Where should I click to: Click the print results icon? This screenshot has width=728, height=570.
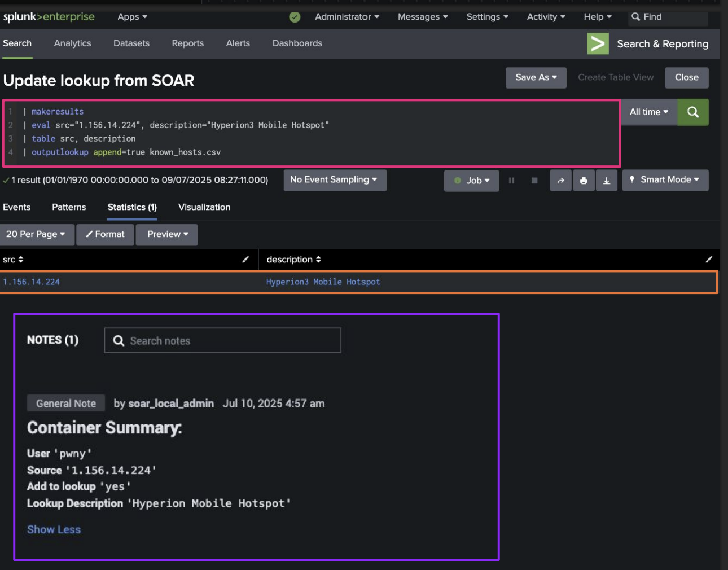[x=584, y=181]
